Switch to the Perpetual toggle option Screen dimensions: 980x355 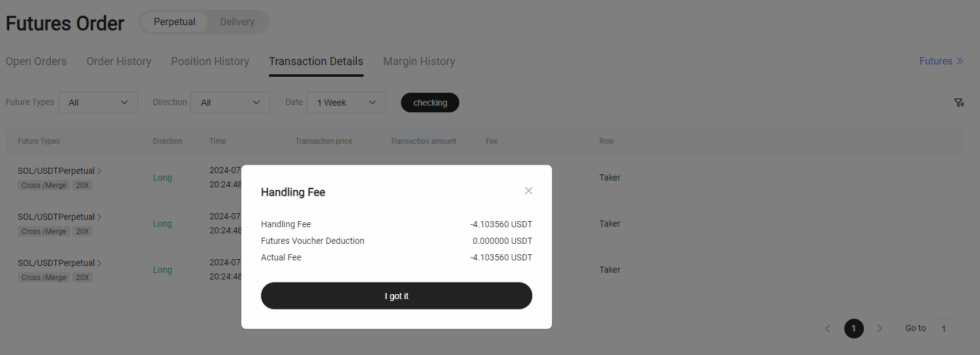(174, 22)
